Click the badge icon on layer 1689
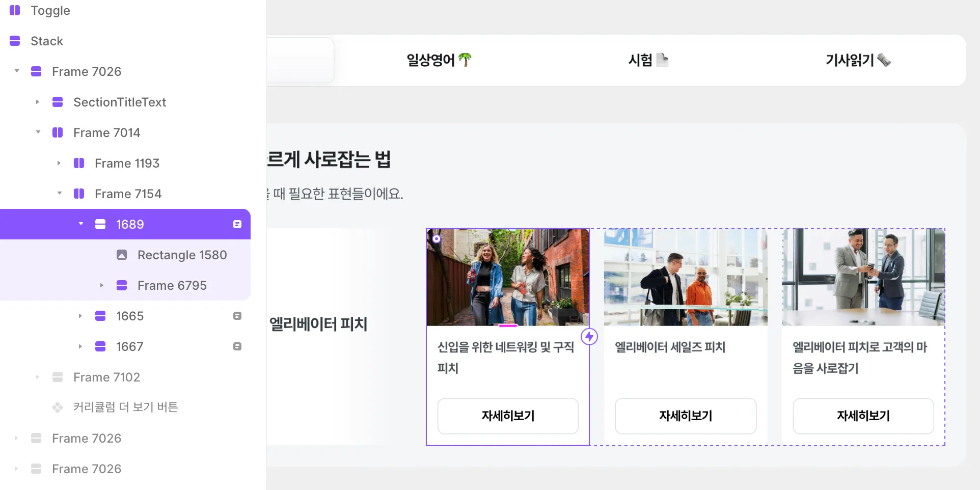Image resolution: width=980 pixels, height=490 pixels. [237, 224]
